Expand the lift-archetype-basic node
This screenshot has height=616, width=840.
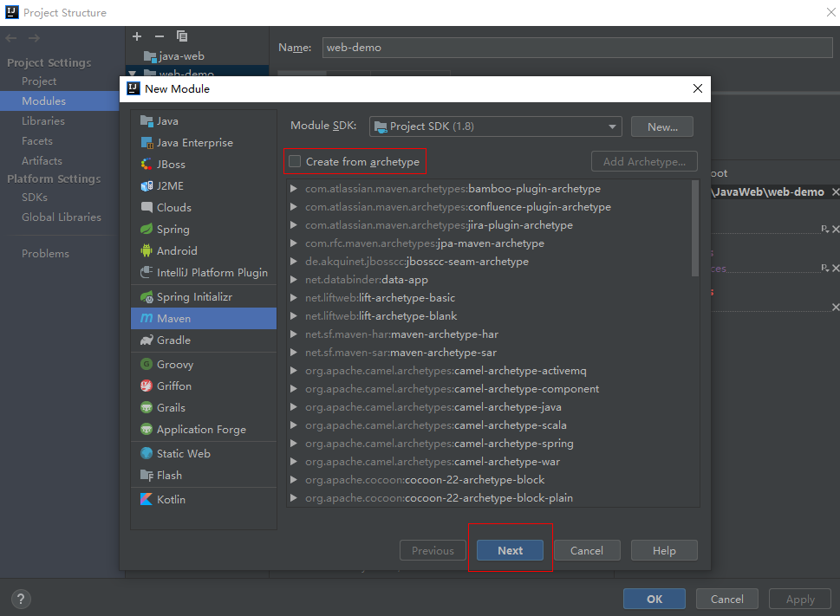pyautogui.click(x=295, y=298)
